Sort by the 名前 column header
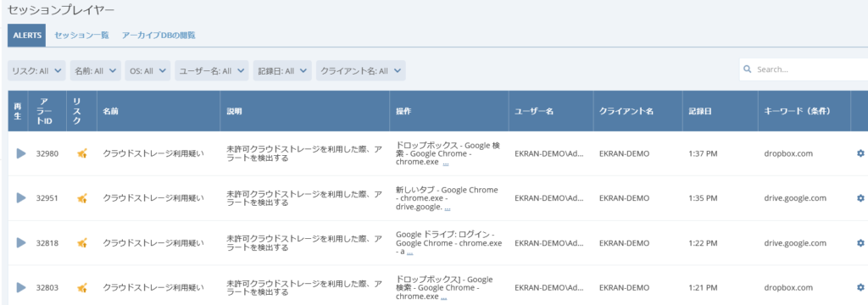 point(159,111)
